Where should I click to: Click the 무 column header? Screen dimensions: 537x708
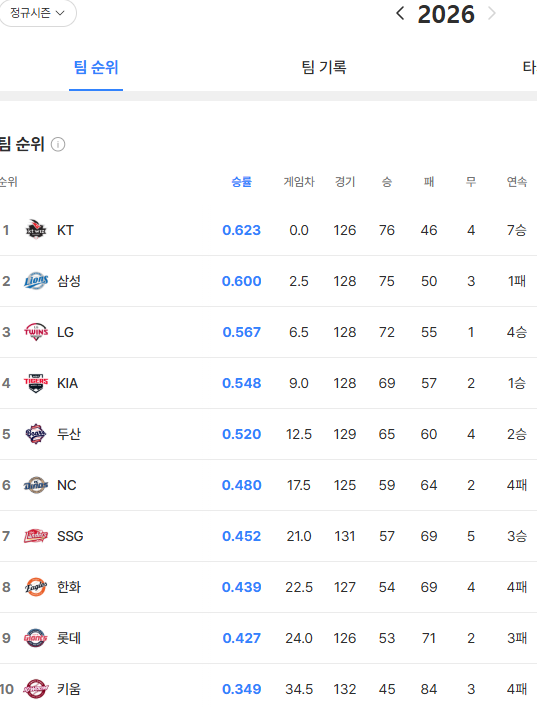(x=471, y=182)
